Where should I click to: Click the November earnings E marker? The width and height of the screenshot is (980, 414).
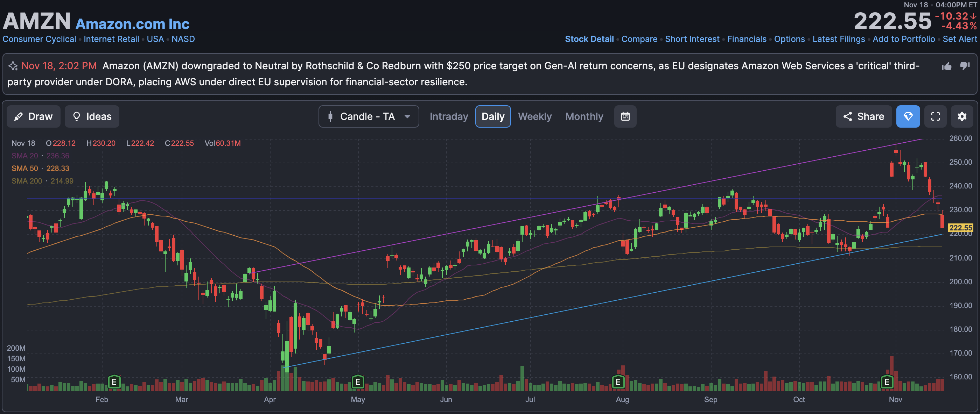tap(887, 382)
